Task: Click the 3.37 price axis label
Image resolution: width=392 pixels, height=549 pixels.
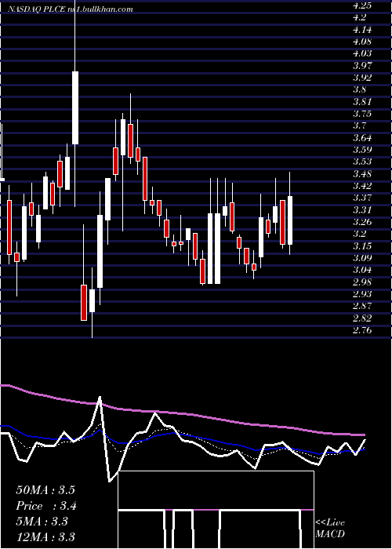Action: click(x=362, y=198)
